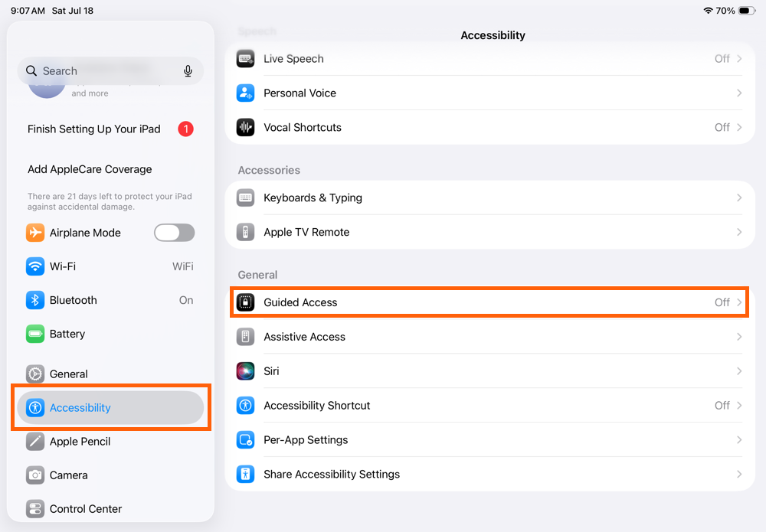Image resolution: width=766 pixels, height=532 pixels.
Task: Tap the Wi-Fi network name WiFi
Action: (x=183, y=266)
